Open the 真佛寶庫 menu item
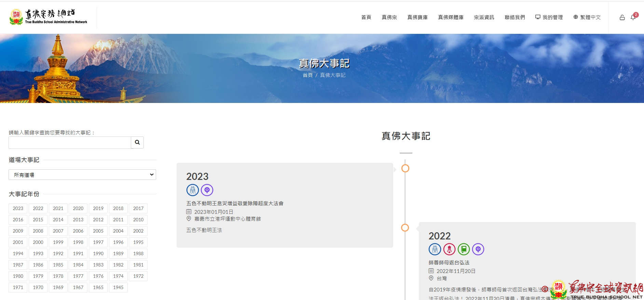The width and height of the screenshot is (644, 300). tap(417, 17)
